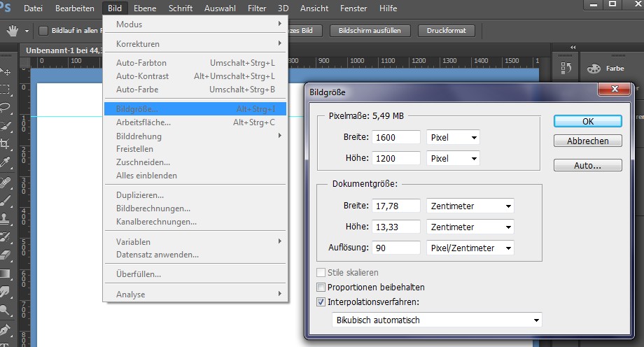The width and height of the screenshot is (644, 347).
Task: Open the Bikubisch automatisch interpolation dropdown
Action: click(x=437, y=320)
